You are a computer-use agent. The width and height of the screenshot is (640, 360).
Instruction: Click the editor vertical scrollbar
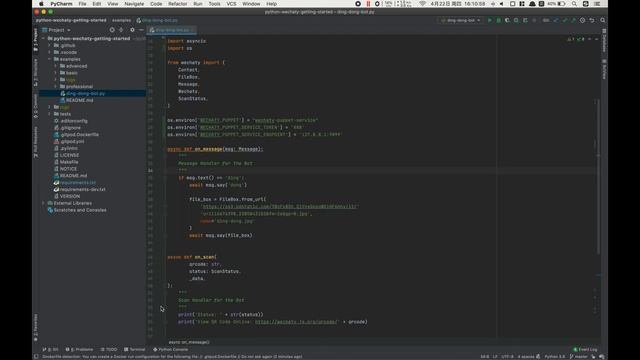coord(598,176)
